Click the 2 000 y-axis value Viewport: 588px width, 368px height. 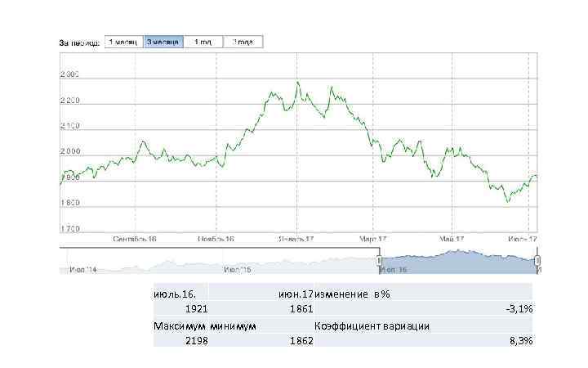(69, 151)
